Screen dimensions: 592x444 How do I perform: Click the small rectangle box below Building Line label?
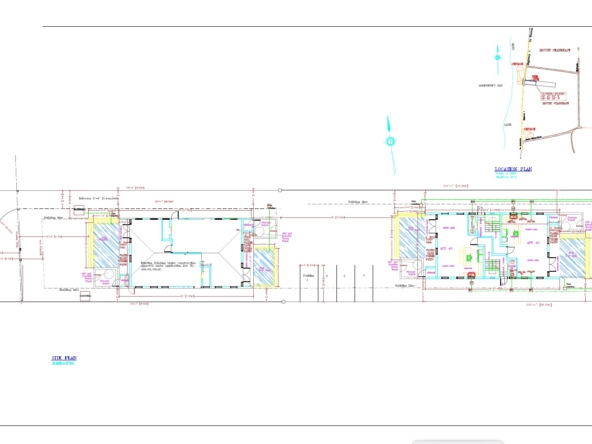click(86, 296)
